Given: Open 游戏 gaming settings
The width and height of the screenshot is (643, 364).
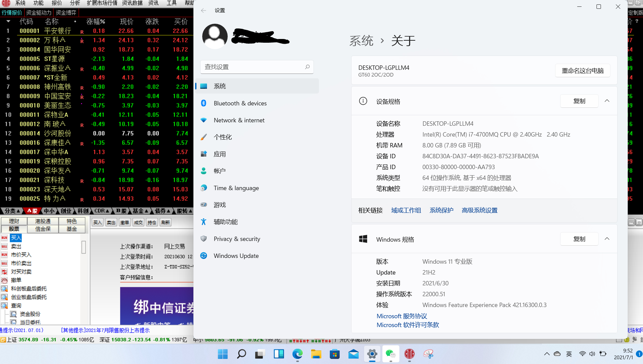Looking at the screenshot, I should click(220, 205).
